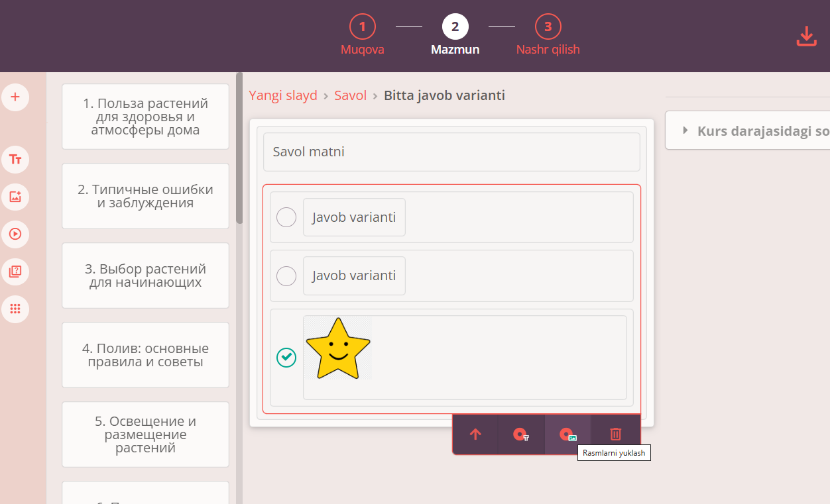This screenshot has width=830, height=504.
Task: Delete block with trash icon
Action: 616,434
